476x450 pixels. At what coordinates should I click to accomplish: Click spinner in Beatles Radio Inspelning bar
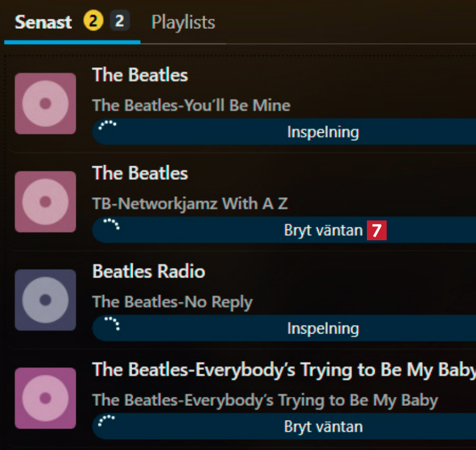coord(112,323)
